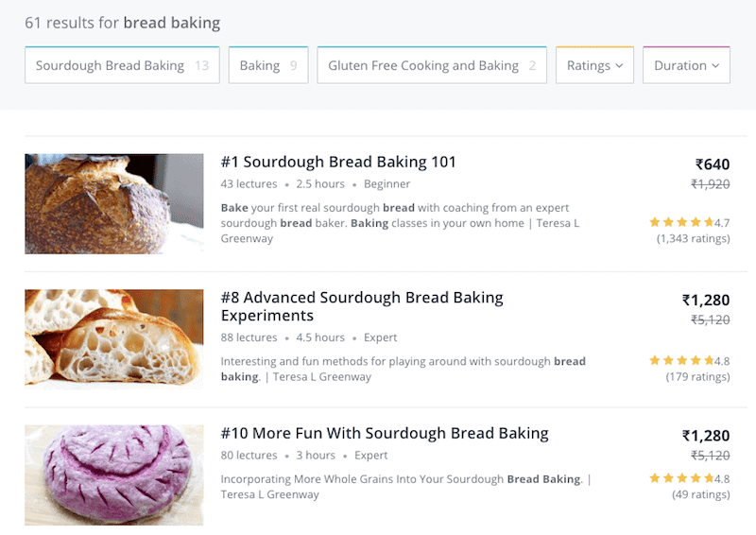The height and width of the screenshot is (535, 756).
Task: Select the Sourdough Bread Baking topic filter
Action: click(122, 65)
